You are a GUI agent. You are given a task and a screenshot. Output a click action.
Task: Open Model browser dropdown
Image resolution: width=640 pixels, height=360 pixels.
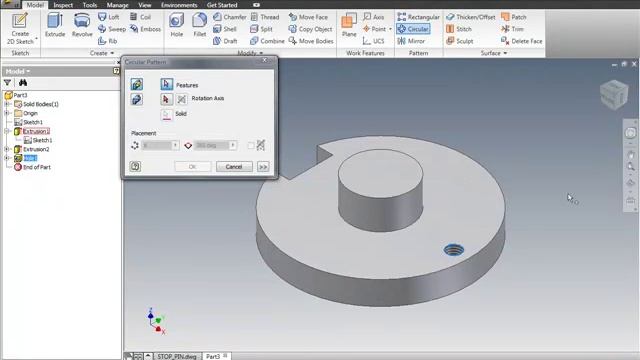(18, 71)
